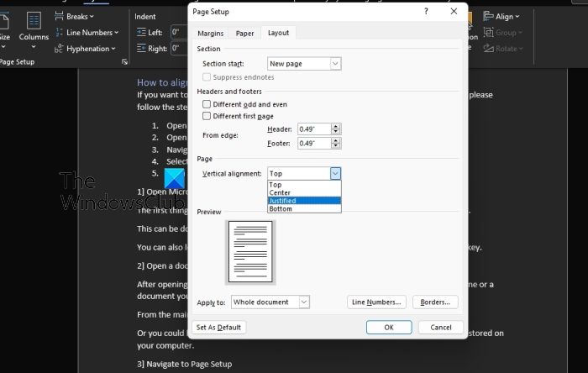Open the Borders dialog button
588x373 pixels.
click(x=435, y=302)
